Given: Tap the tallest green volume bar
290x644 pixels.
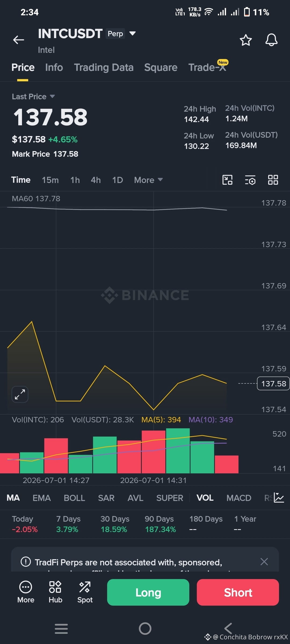Looking at the screenshot, I should [x=178, y=451].
